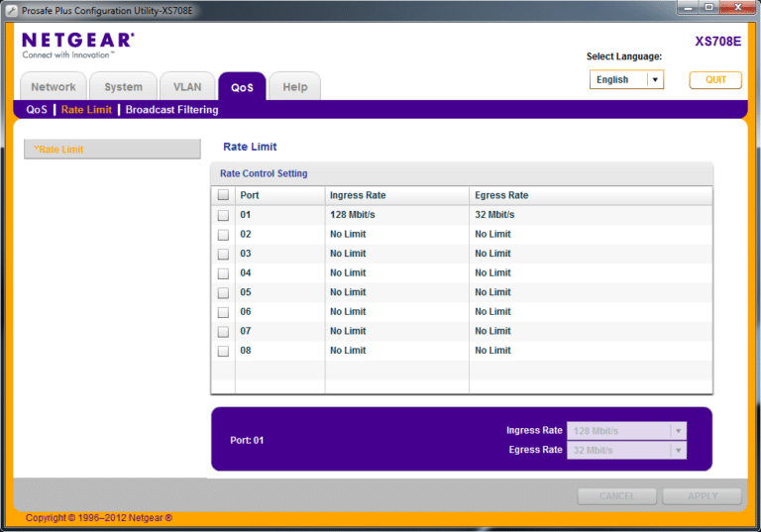Switch to the System tab
Screen dimensions: 761x532
123,87
